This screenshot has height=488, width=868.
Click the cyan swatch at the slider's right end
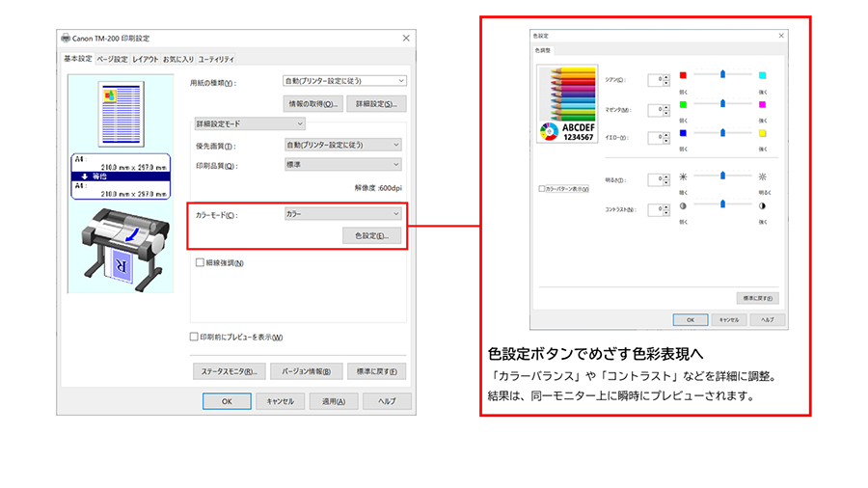[x=762, y=74]
